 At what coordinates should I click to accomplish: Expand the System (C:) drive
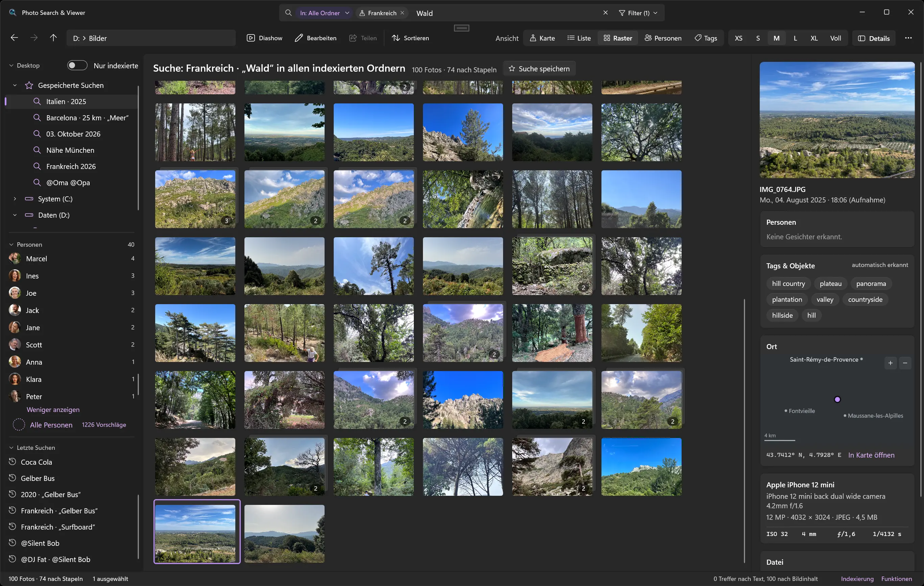[x=15, y=199]
